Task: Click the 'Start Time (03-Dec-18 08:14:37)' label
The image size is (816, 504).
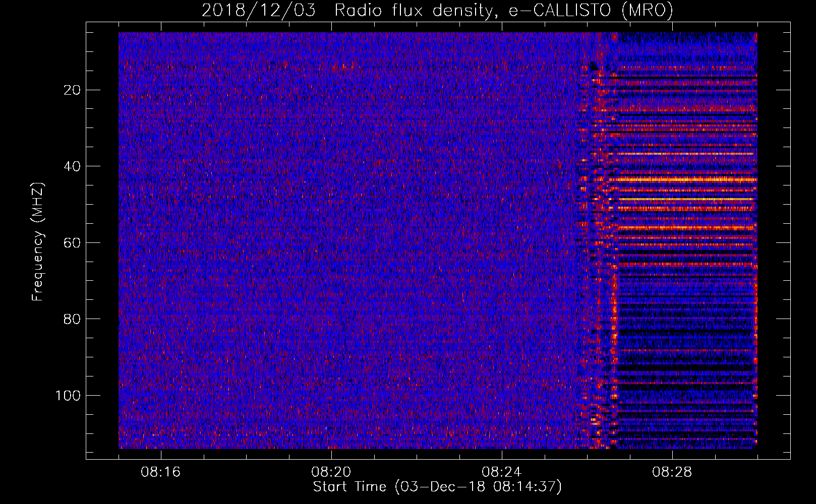Action: pos(437,487)
